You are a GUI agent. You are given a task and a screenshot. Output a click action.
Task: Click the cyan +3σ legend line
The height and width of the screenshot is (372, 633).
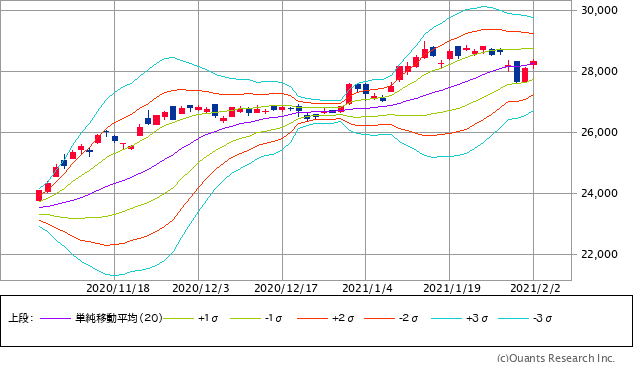446,319
